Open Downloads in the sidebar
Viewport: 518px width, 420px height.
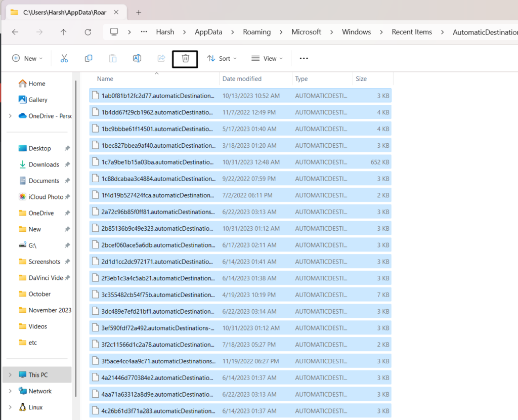tap(44, 164)
